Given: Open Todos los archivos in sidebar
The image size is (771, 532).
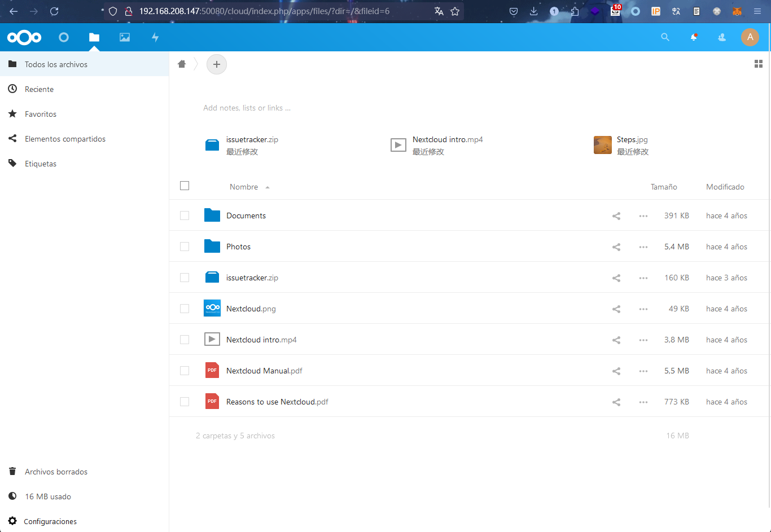Looking at the screenshot, I should (x=85, y=64).
